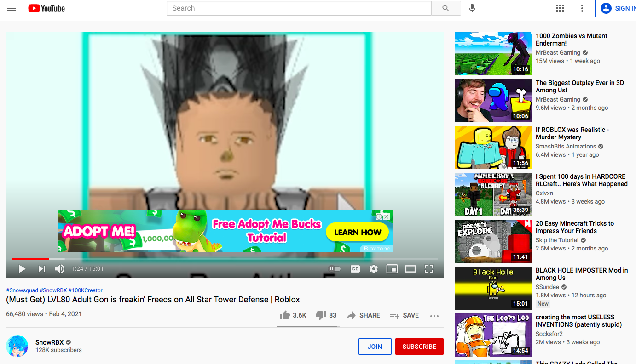Open the #Snowsquad hashtag

tap(22, 290)
